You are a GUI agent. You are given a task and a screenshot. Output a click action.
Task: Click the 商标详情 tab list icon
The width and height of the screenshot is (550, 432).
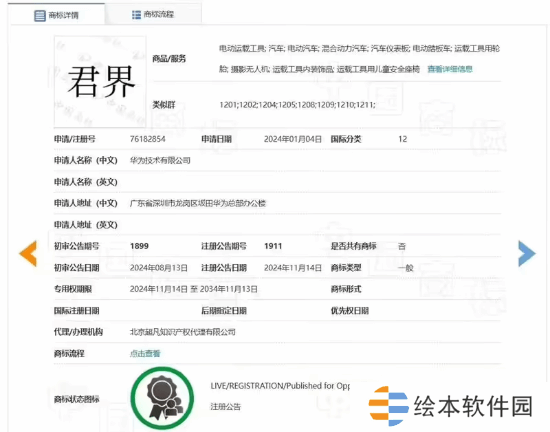click(x=40, y=15)
